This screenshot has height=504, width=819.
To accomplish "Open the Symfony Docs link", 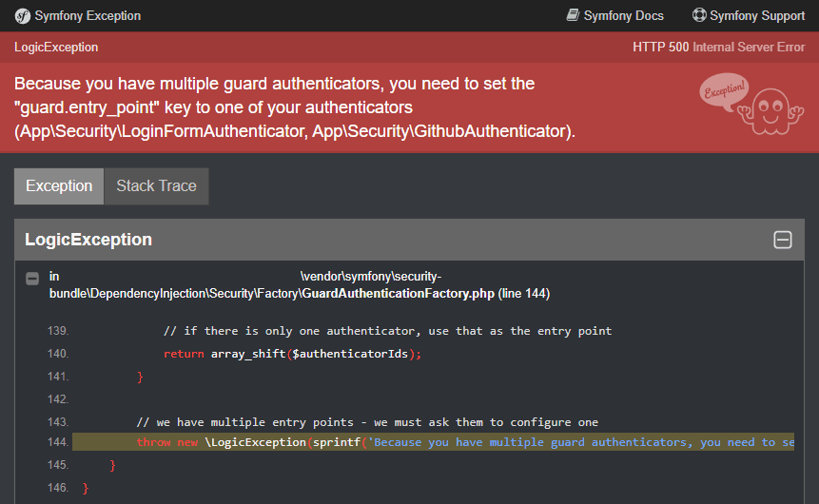I will click(x=615, y=15).
